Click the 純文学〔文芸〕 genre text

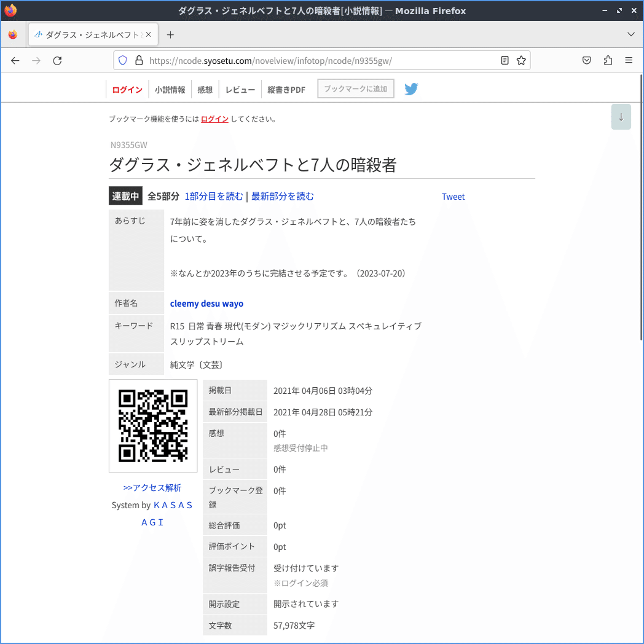pyautogui.click(x=196, y=365)
